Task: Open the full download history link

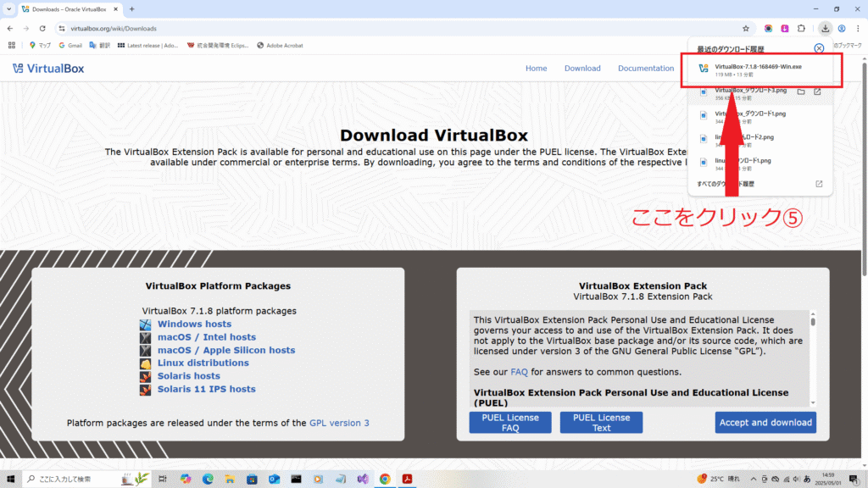Action: pos(760,184)
